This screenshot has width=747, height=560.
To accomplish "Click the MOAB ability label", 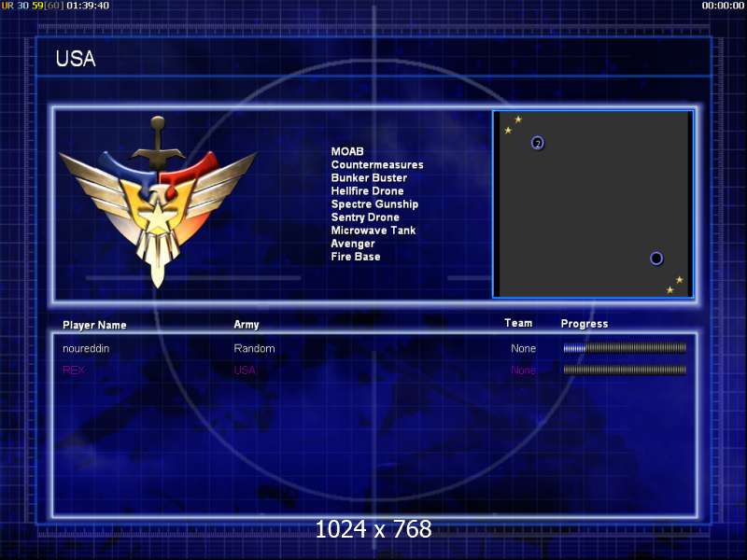I will [347, 151].
